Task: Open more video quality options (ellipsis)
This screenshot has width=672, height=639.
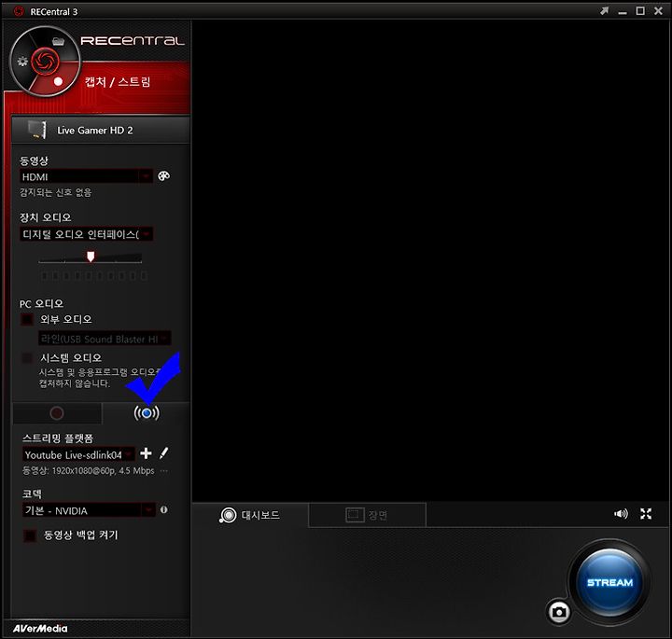Action: pos(163,471)
